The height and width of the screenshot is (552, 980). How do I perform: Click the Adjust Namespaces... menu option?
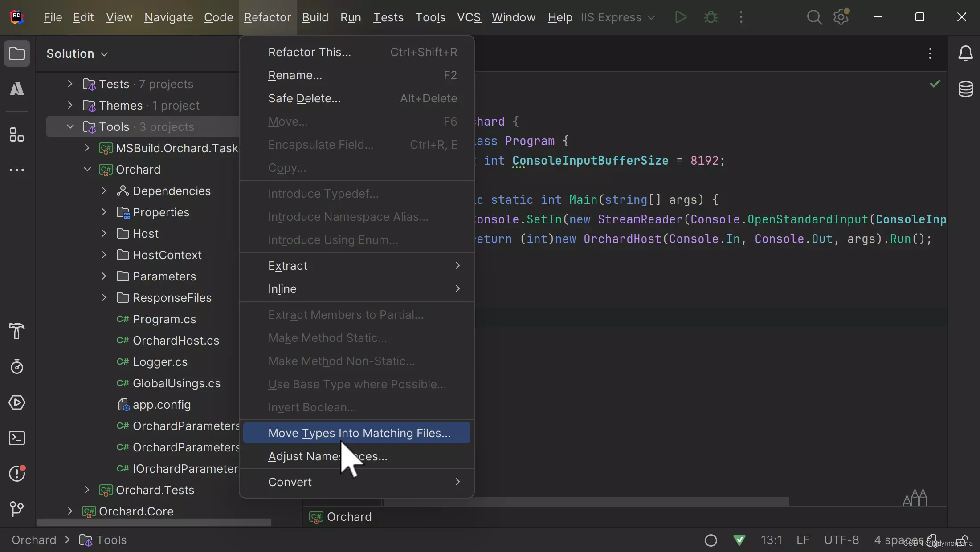click(x=328, y=456)
